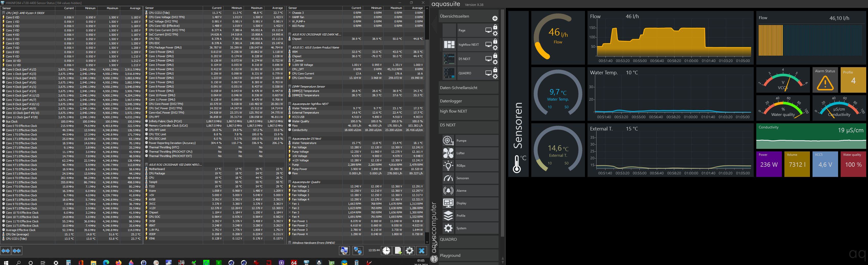Open the Pumpe section of D5 NEXT
Screen dimensions: 868x265
click(470, 141)
